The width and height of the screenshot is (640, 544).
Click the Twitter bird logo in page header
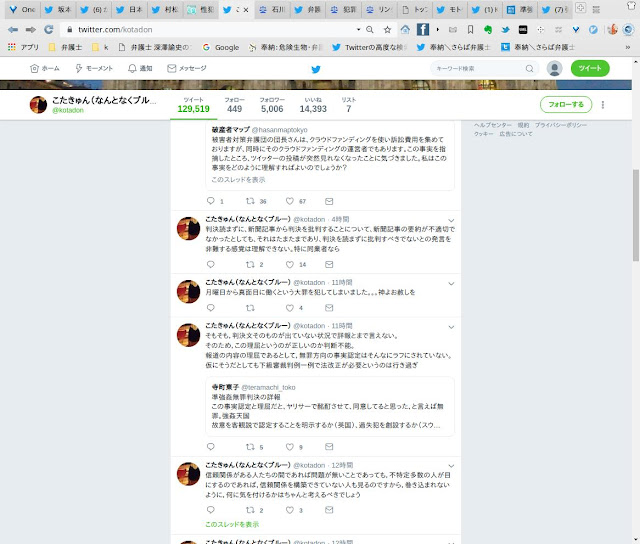[x=316, y=69]
